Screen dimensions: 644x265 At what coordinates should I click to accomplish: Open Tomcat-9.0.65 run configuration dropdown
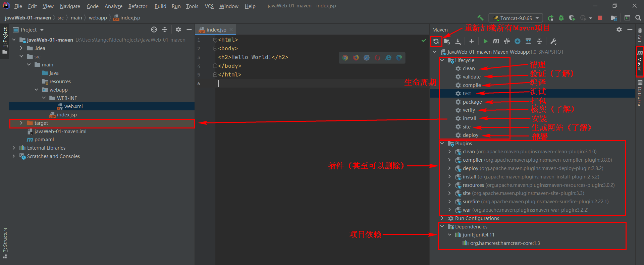coord(516,18)
